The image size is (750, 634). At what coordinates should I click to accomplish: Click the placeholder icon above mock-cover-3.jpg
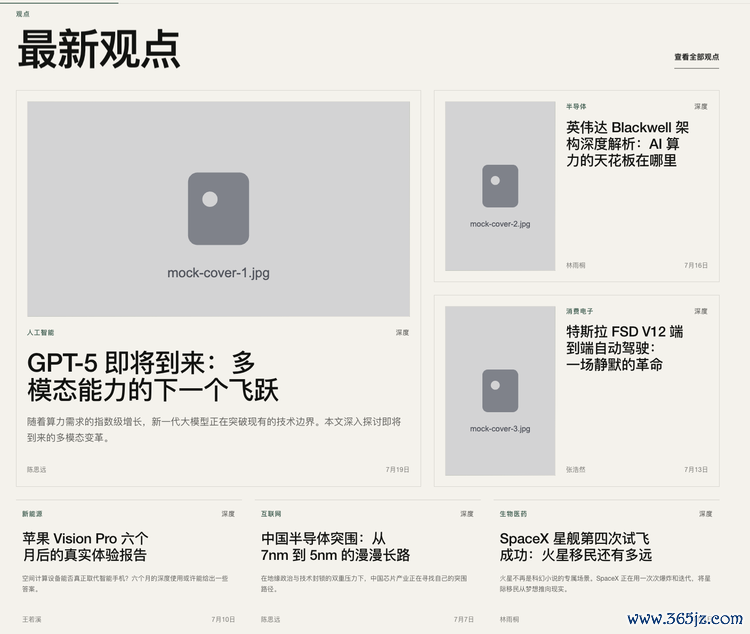coord(500,391)
